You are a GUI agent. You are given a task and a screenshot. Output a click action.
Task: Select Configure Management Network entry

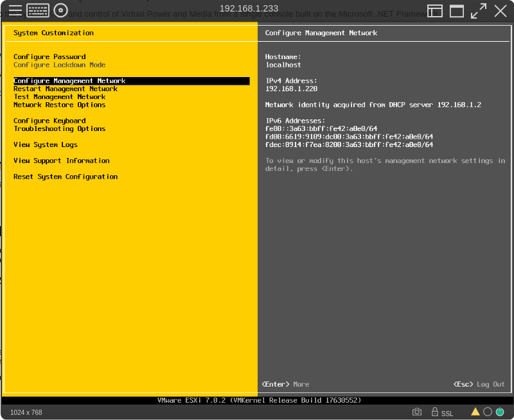69,81
